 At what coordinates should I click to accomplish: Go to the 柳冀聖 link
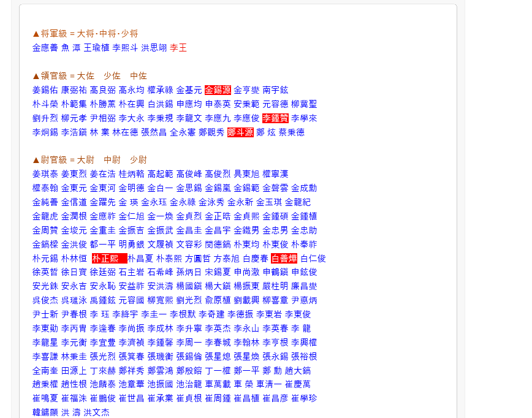click(304, 104)
